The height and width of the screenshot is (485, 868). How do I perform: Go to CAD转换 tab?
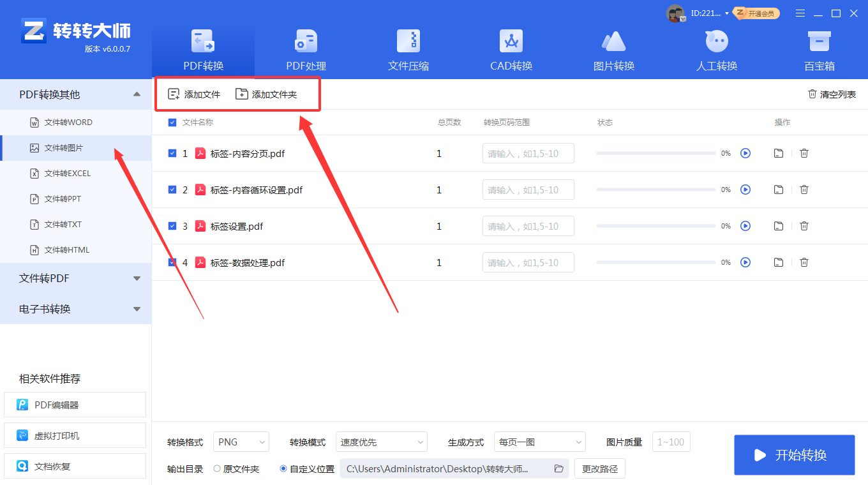[511, 50]
